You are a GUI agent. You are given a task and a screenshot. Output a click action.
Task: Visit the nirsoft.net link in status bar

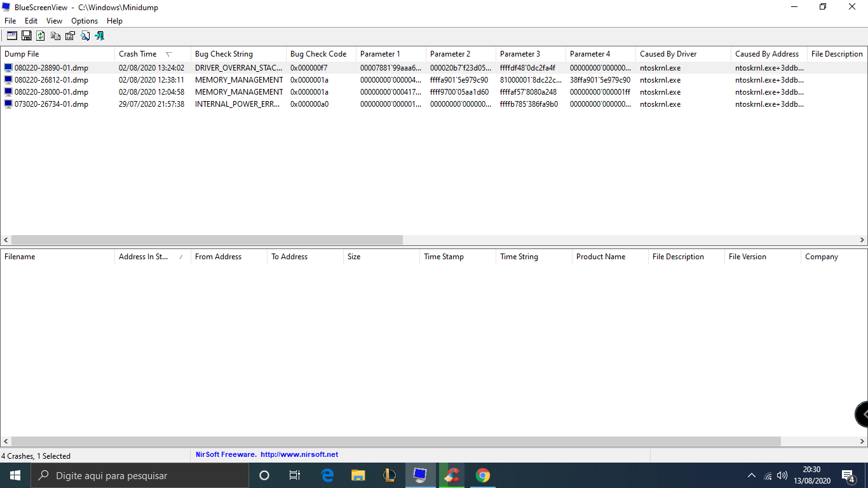pyautogui.click(x=299, y=455)
